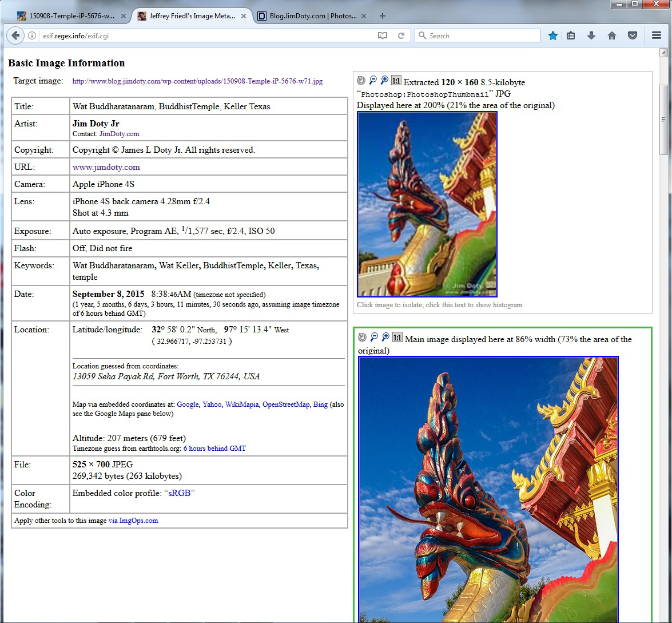
Task: Click the decimal coordinates "32.966717, -97.253731"
Action: (x=192, y=342)
